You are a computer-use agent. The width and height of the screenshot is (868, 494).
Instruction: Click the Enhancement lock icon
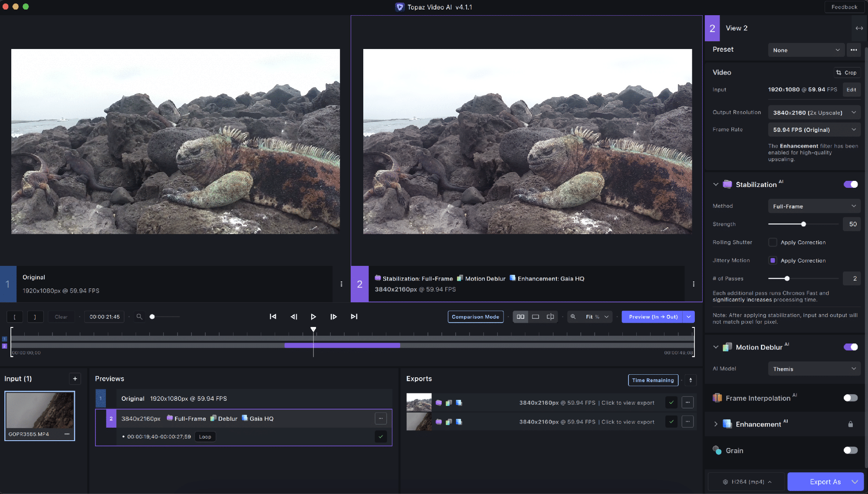click(851, 424)
